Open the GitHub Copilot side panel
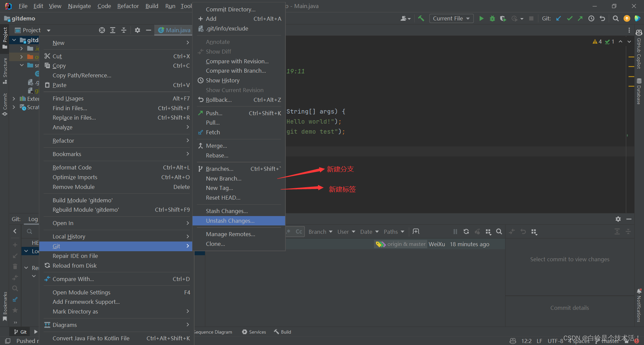 tap(639, 49)
